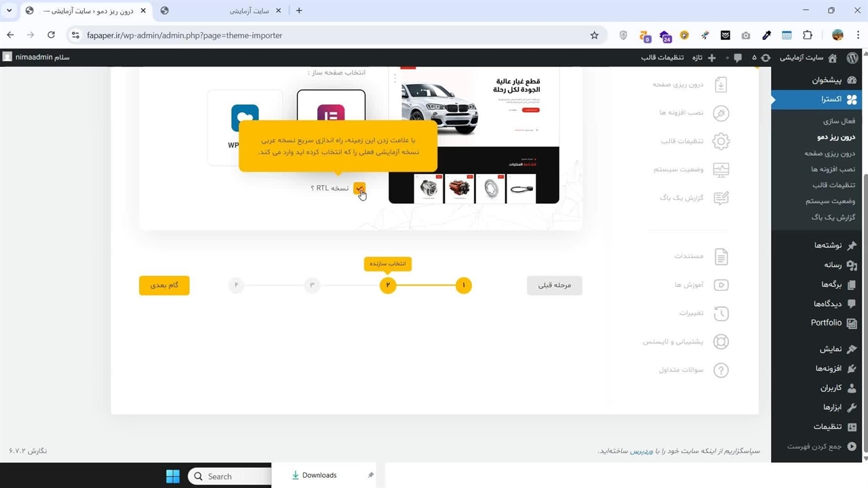Go to step 1 in the wizard progress
The height and width of the screenshot is (488, 868).
point(464,285)
